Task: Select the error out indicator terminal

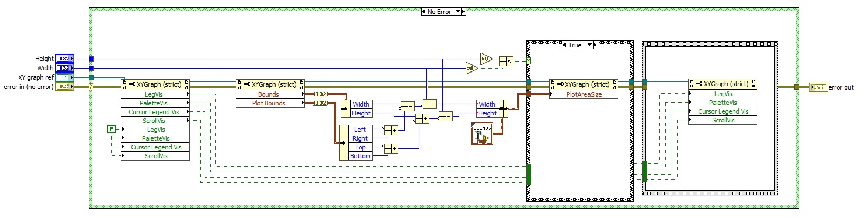Action: click(x=818, y=87)
